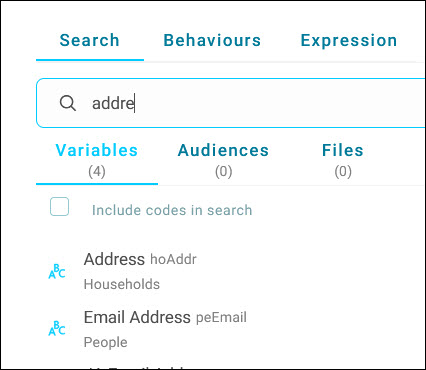Click the hoAddr variable code
The height and width of the screenshot is (370, 426).
click(x=173, y=259)
